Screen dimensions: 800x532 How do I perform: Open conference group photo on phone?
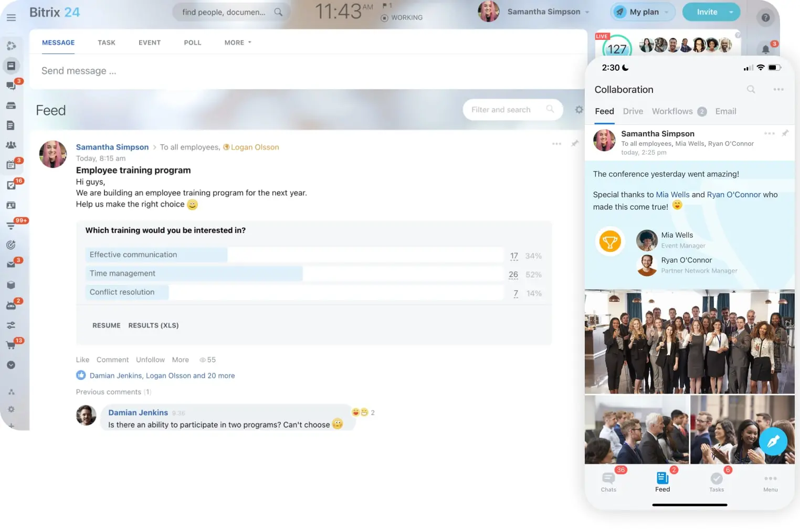pos(690,342)
